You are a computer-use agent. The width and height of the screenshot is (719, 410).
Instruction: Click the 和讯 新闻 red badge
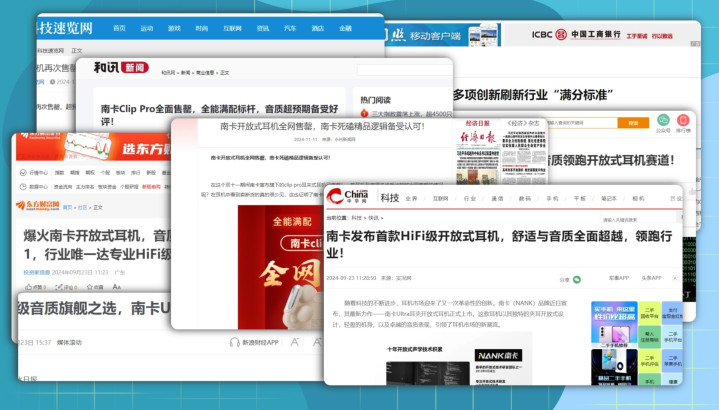135,68
